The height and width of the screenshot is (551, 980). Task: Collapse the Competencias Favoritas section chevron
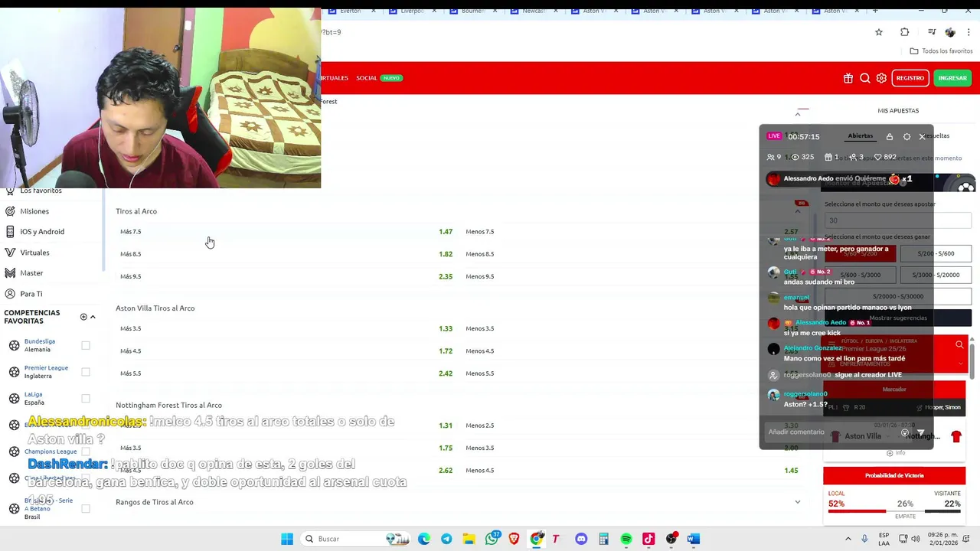(93, 317)
